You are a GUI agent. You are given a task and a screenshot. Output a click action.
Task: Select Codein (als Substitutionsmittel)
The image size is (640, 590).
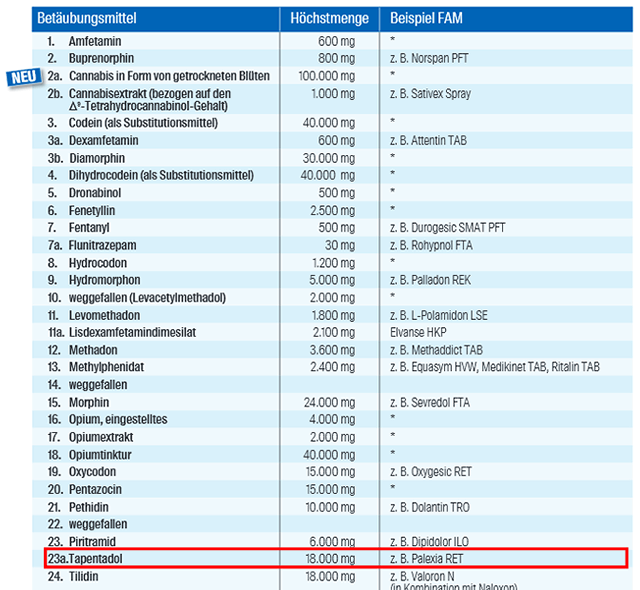(x=143, y=123)
